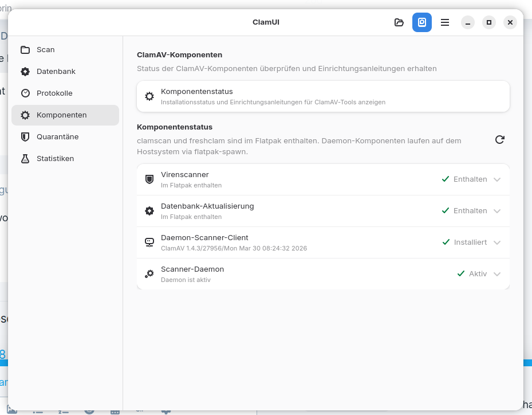Image resolution: width=532 pixels, height=415 pixels.
Task: Open the Komponentenstatus info row
Action: point(323,96)
